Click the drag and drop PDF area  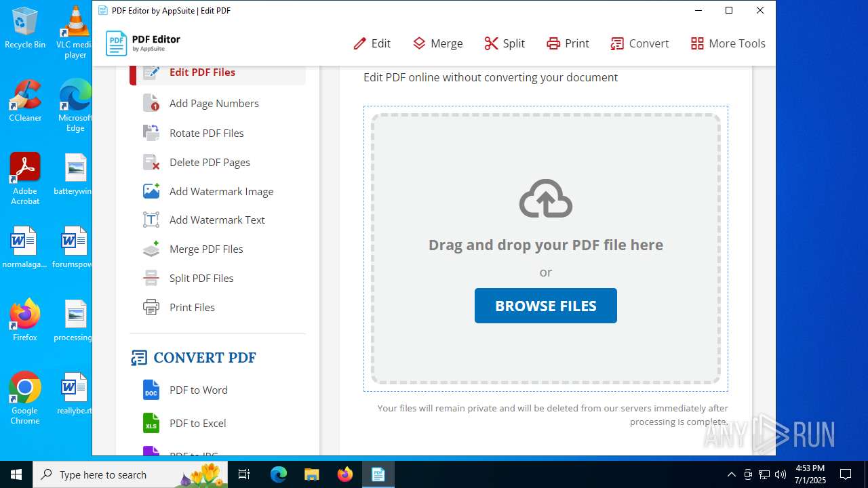(546, 249)
